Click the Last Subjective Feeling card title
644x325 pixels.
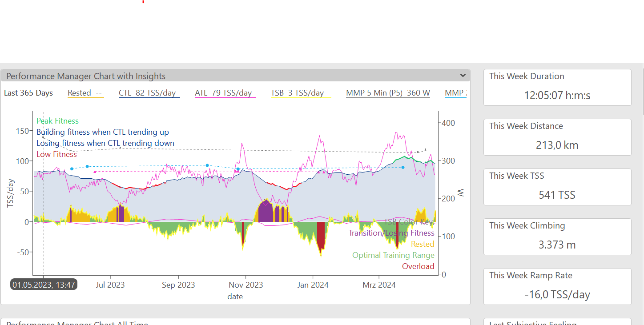pyautogui.click(x=533, y=323)
